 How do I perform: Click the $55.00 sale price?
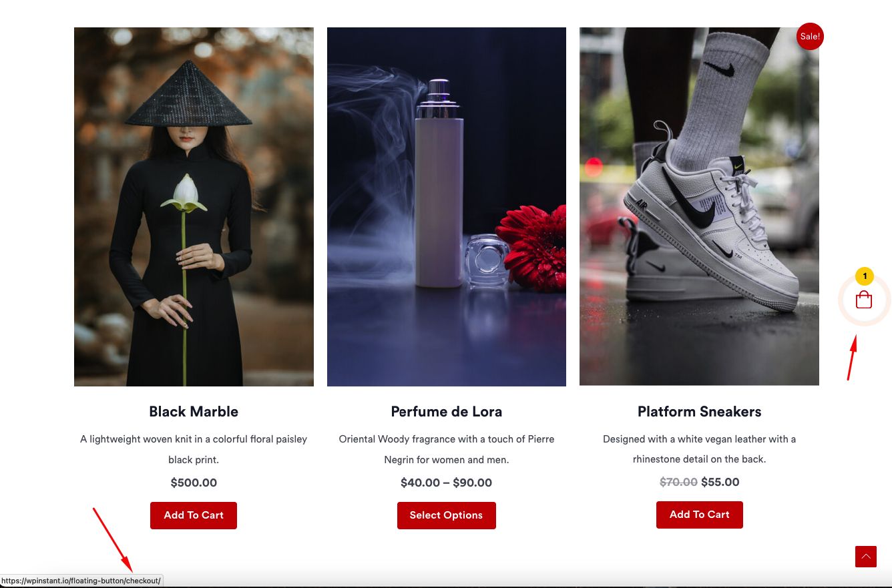[720, 482]
